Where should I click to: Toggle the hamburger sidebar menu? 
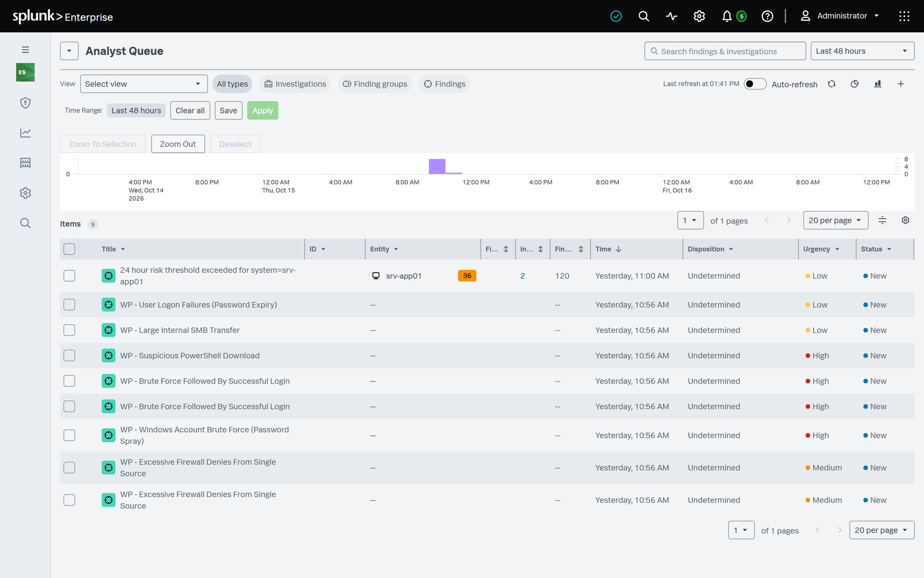[x=26, y=50]
